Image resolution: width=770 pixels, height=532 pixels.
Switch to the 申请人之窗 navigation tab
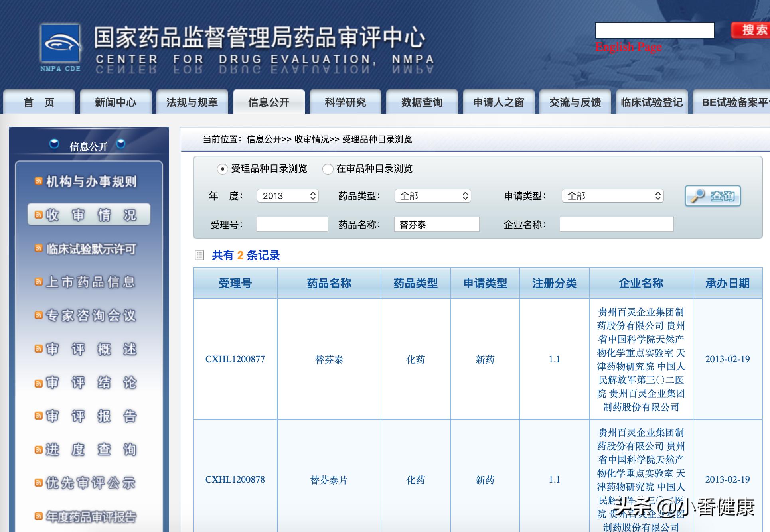pos(499,102)
